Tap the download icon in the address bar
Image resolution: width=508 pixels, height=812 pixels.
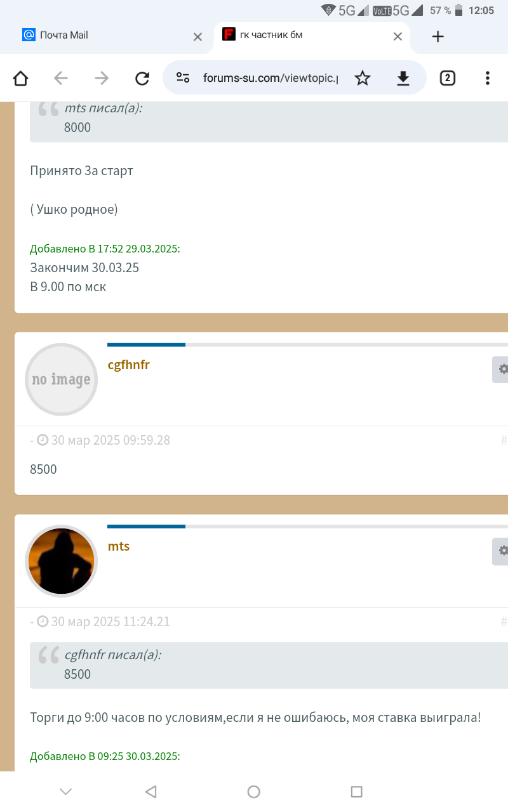pos(403,78)
